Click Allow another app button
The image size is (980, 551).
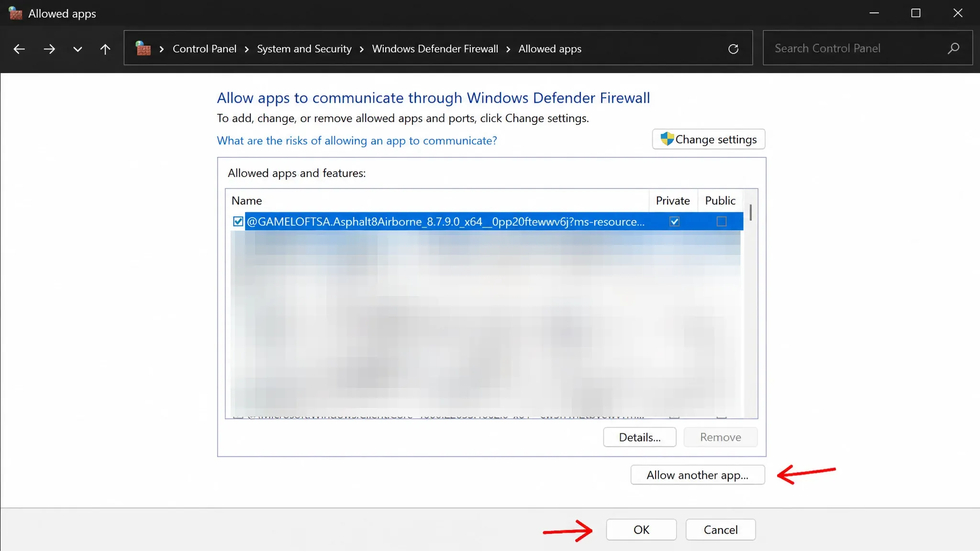click(x=698, y=475)
